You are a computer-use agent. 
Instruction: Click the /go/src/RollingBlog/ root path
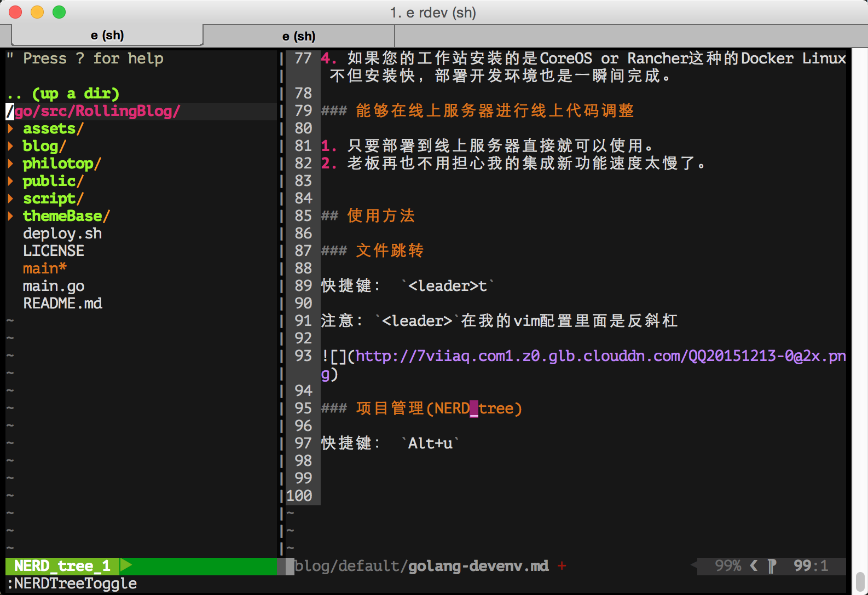(x=93, y=111)
